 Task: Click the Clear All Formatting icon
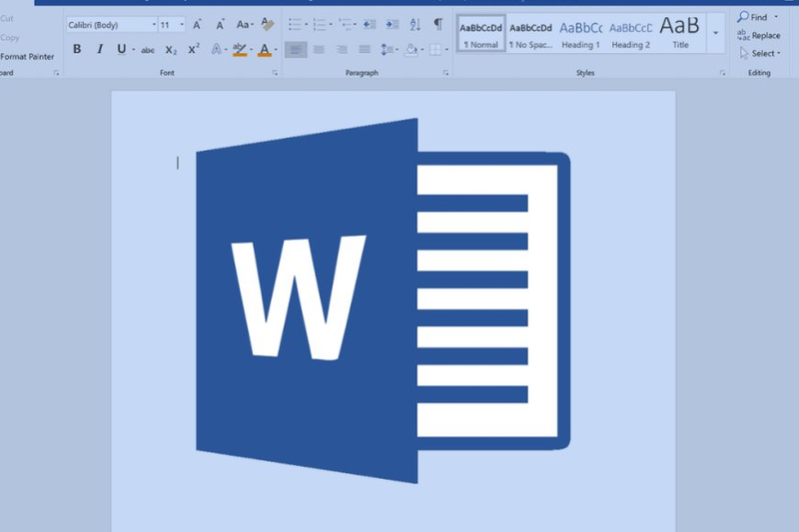click(268, 24)
